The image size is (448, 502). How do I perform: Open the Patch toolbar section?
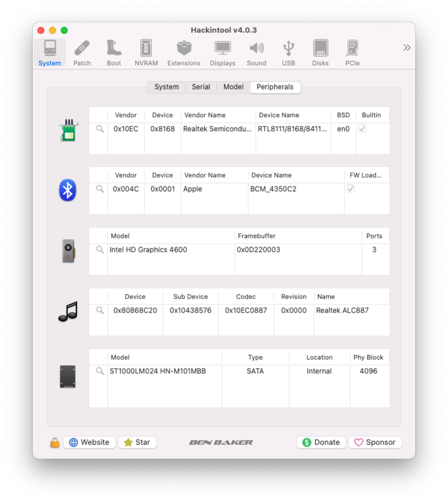[82, 53]
